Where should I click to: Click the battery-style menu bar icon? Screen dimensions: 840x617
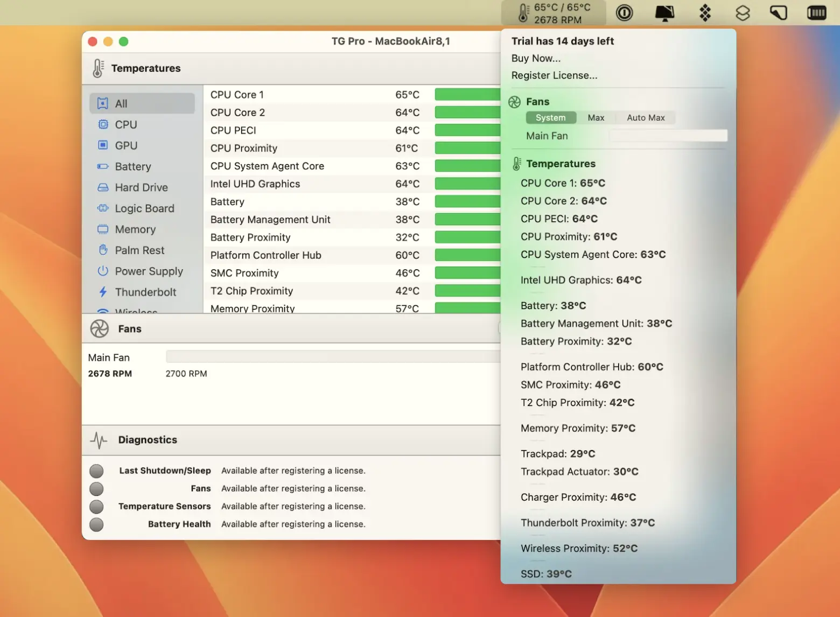(816, 13)
